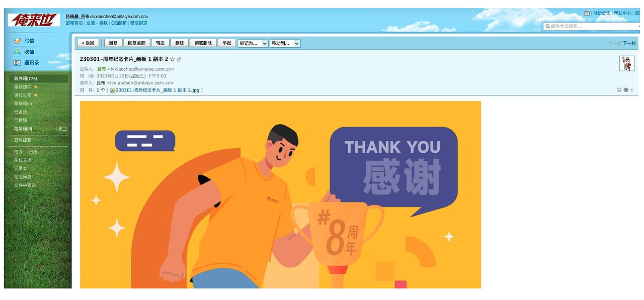Open the 草稿箱 drafts folder
Viewport: 644px width, 300px height.
tap(23, 104)
